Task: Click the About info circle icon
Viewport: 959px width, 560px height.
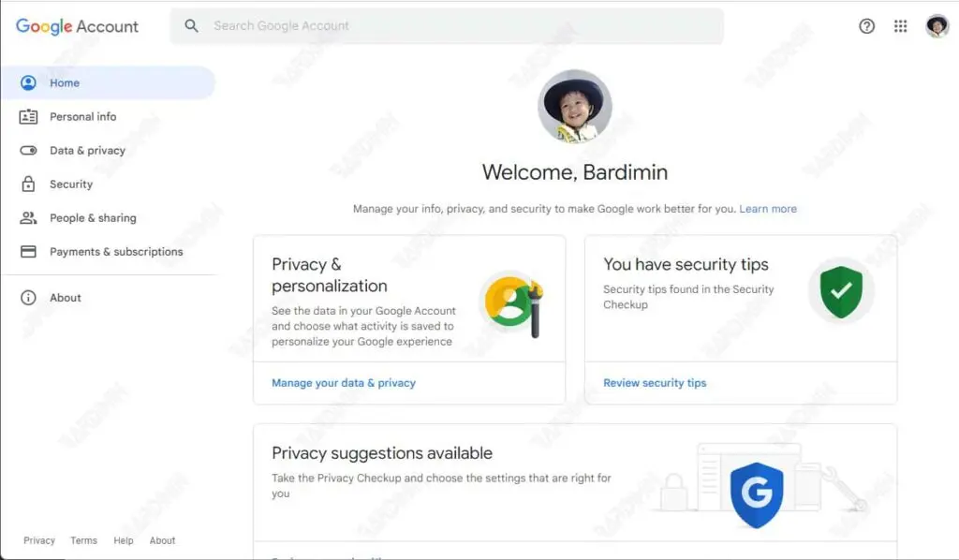Action: point(28,298)
